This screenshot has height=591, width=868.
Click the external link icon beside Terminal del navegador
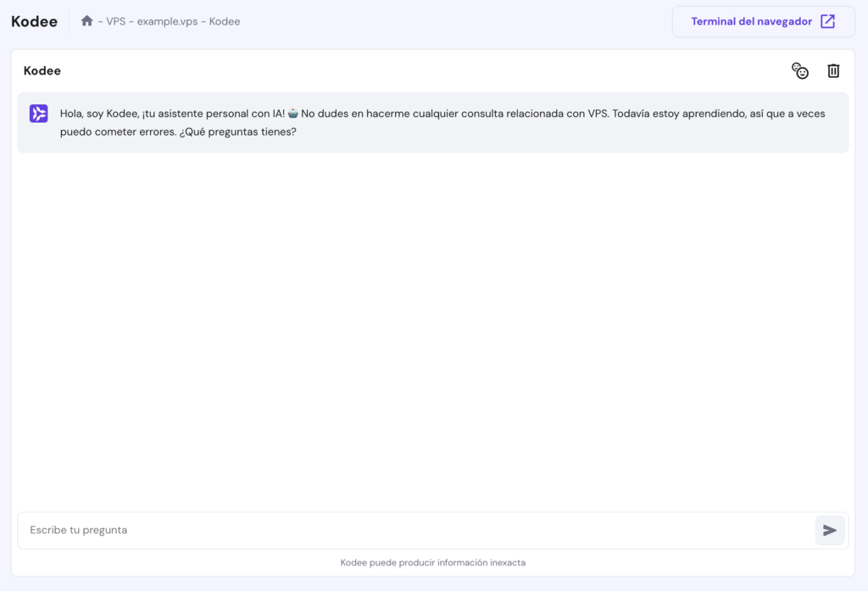coord(827,21)
